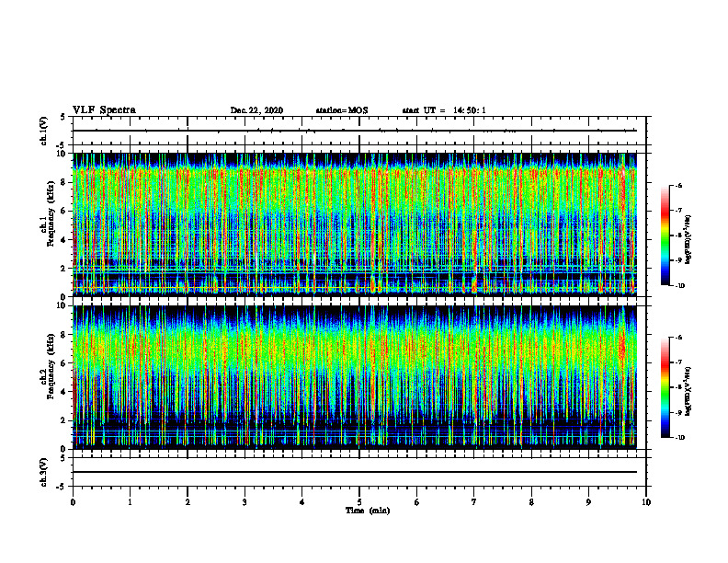Click inside the ch.2 frequency spectrogram panel

(x=355, y=377)
